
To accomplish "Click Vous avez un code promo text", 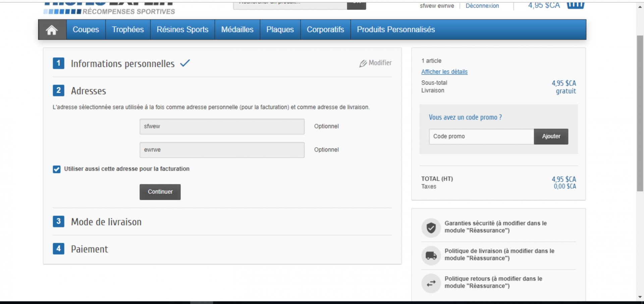I will (465, 117).
